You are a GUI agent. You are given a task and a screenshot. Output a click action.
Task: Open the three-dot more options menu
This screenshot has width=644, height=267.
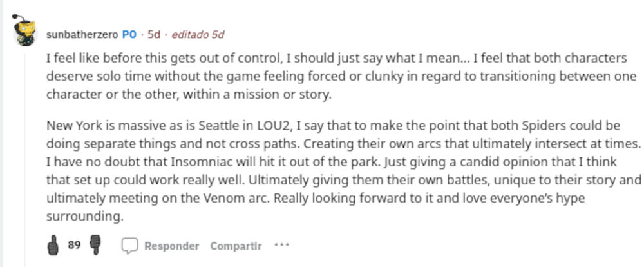click(x=281, y=246)
